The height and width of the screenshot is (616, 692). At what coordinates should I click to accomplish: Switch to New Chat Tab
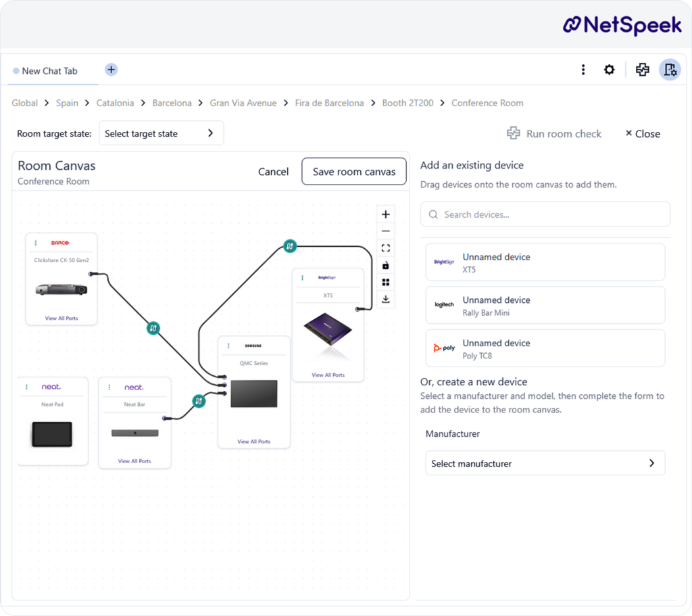tap(49, 71)
